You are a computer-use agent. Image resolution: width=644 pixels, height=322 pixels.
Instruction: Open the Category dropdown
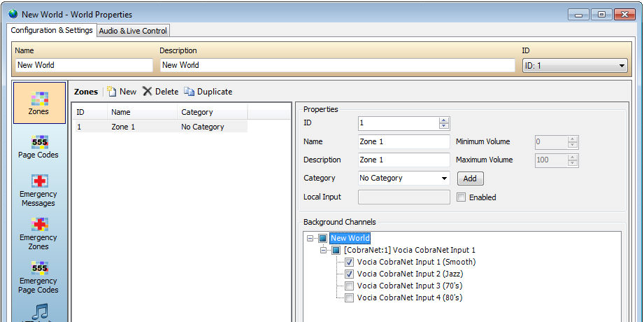[403, 178]
